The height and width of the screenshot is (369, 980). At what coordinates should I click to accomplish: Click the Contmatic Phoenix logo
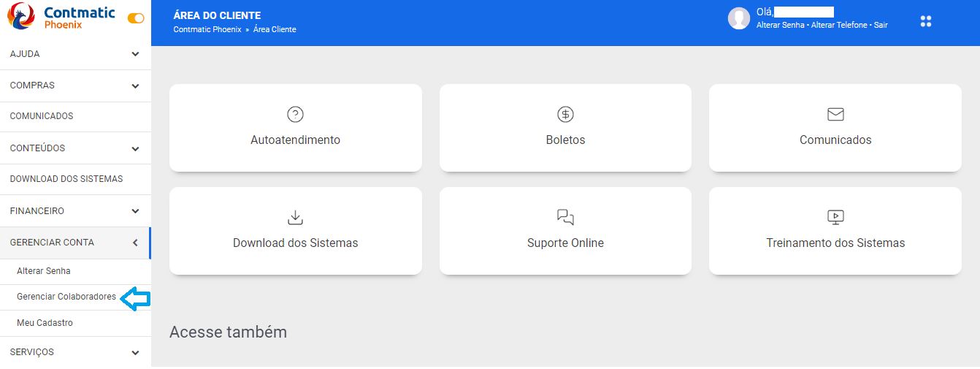(x=61, y=17)
